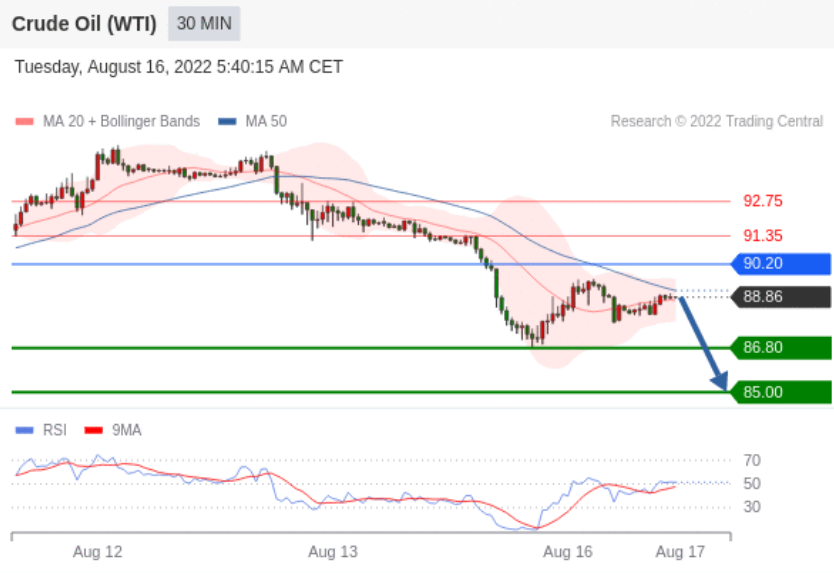Click the 9MA legend label
834x573 pixels.
(127, 430)
